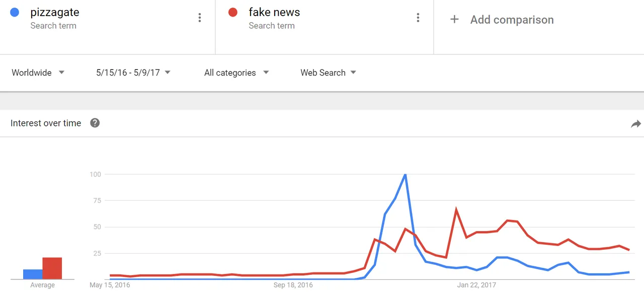Viewport: 644px width, 295px height.
Task: Click the blue Average bar
Action: pos(33,274)
